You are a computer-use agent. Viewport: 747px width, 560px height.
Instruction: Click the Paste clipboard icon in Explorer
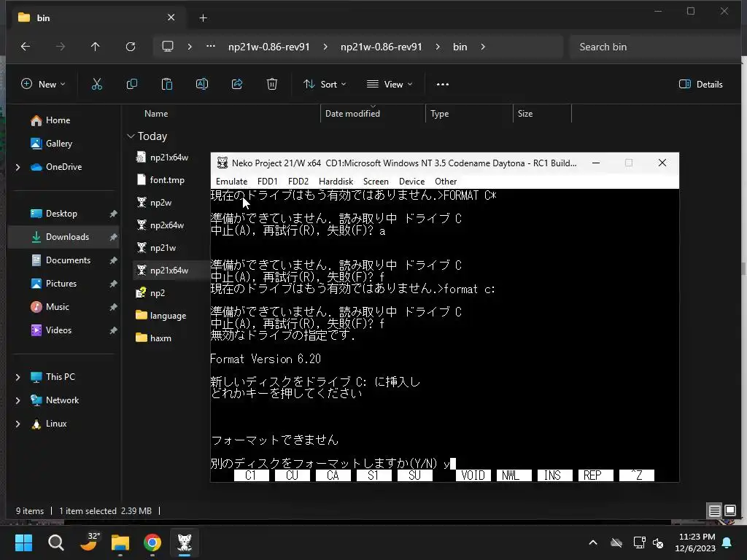(167, 85)
